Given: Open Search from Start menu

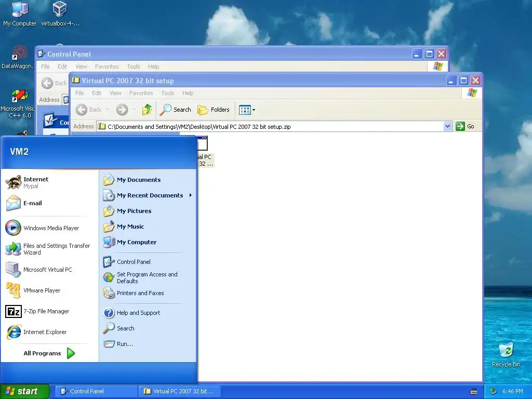Looking at the screenshot, I should (148, 328).
